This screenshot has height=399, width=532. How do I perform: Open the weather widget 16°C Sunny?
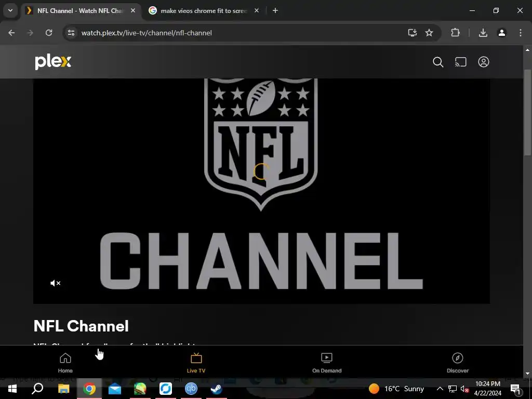396,389
